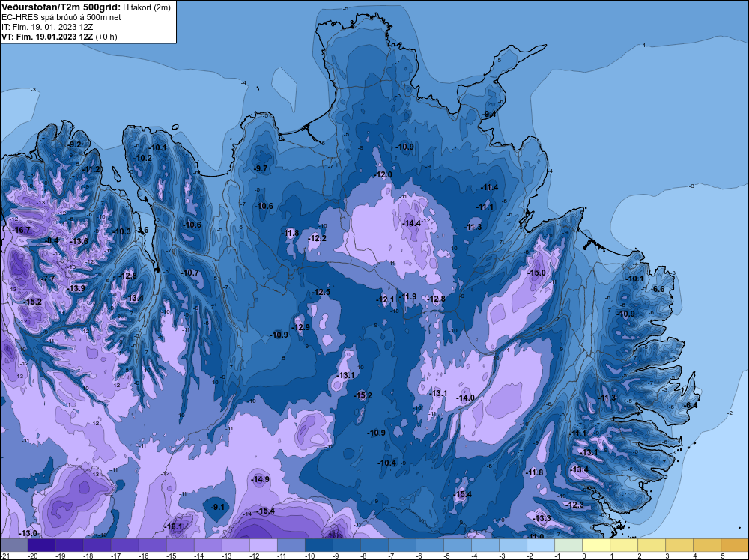Screen dimensions: 749x560
Task: Click the -9.2 temperature label
Action: pyautogui.click(x=74, y=144)
